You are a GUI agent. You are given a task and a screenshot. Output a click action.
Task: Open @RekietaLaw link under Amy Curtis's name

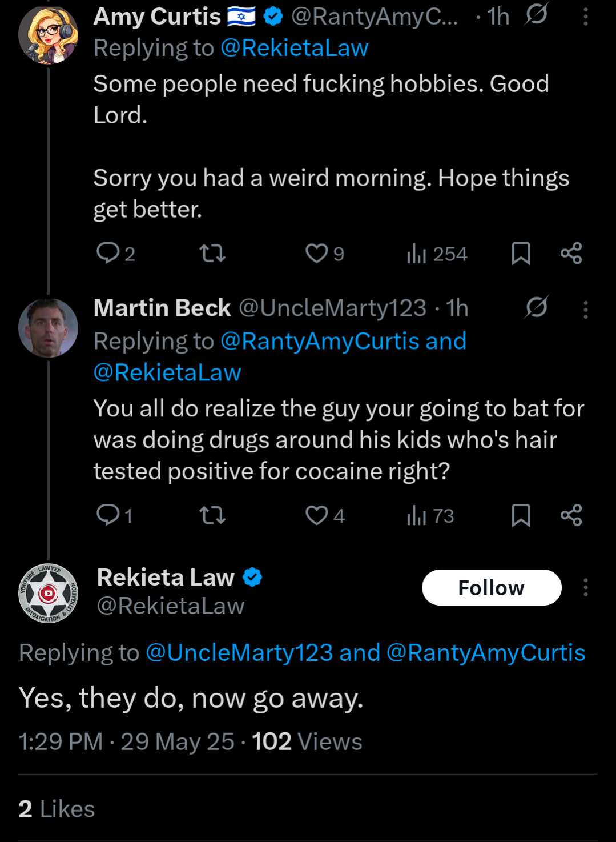coord(294,48)
